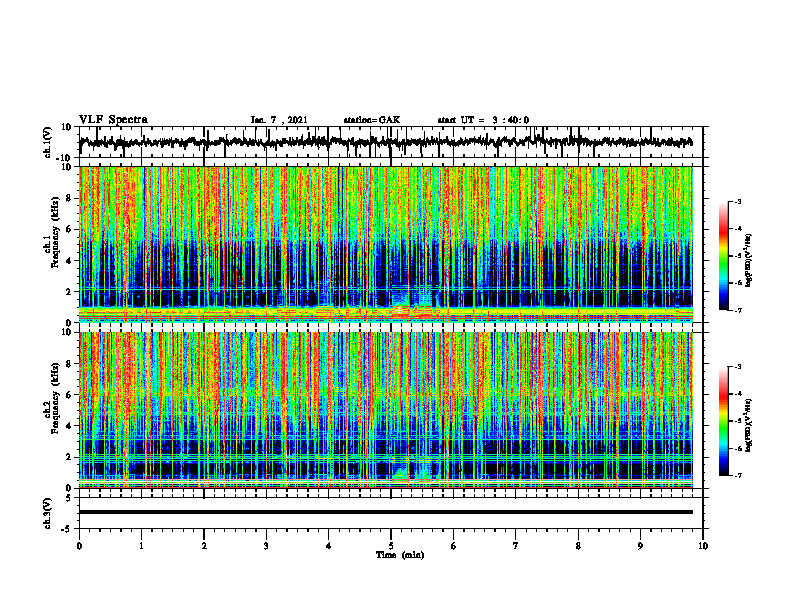Click the "ch.3(V)" axis label
Viewport: 792px width, 612px height.
pos(48,513)
